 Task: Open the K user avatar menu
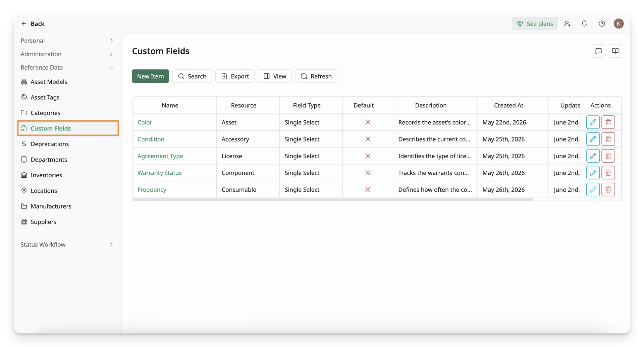point(619,23)
